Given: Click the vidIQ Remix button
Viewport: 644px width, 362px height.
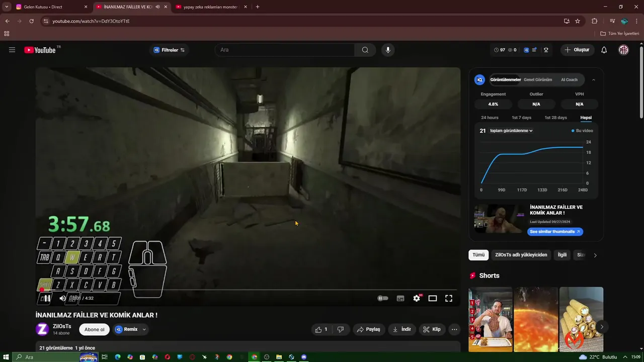Looking at the screenshot, I should [x=126, y=329].
